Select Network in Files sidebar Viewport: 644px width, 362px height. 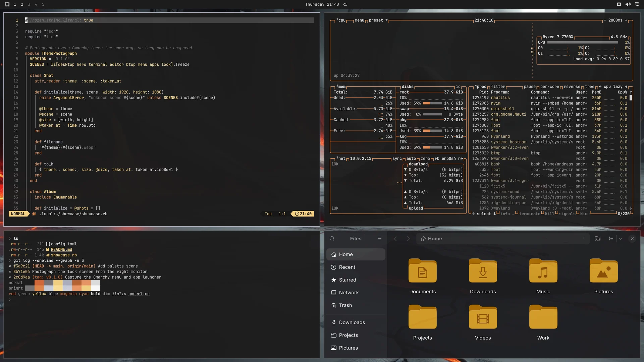point(356,293)
